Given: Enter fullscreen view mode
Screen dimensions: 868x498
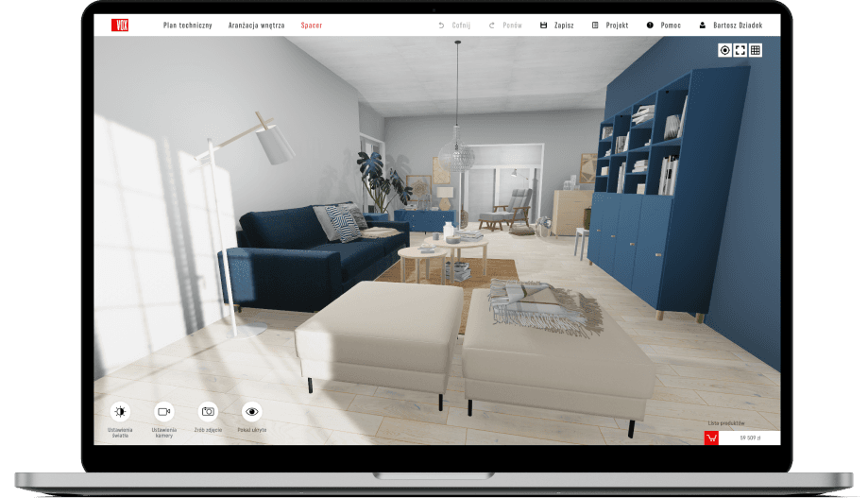Looking at the screenshot, I should pyautogui.click(x=740, y=50).
